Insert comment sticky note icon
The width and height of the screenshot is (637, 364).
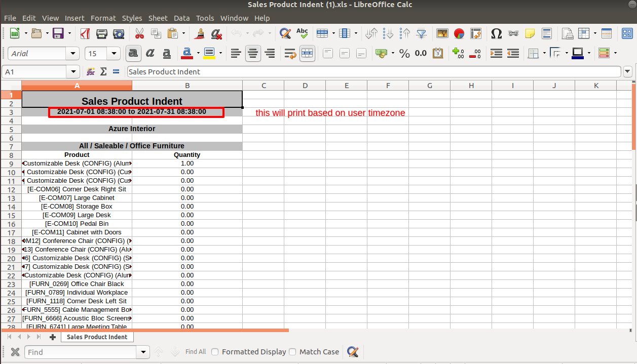pos(530,34)
